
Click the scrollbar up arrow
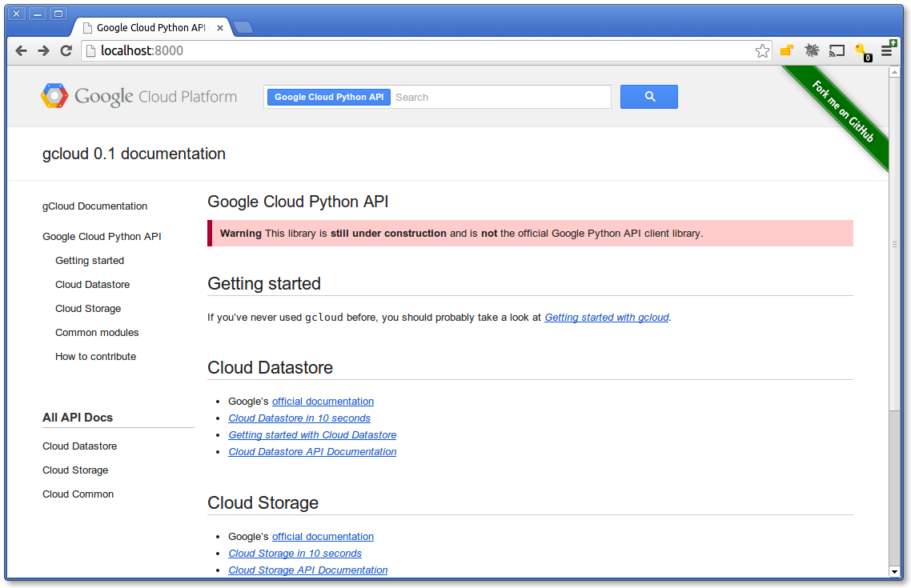click(894, 72)
